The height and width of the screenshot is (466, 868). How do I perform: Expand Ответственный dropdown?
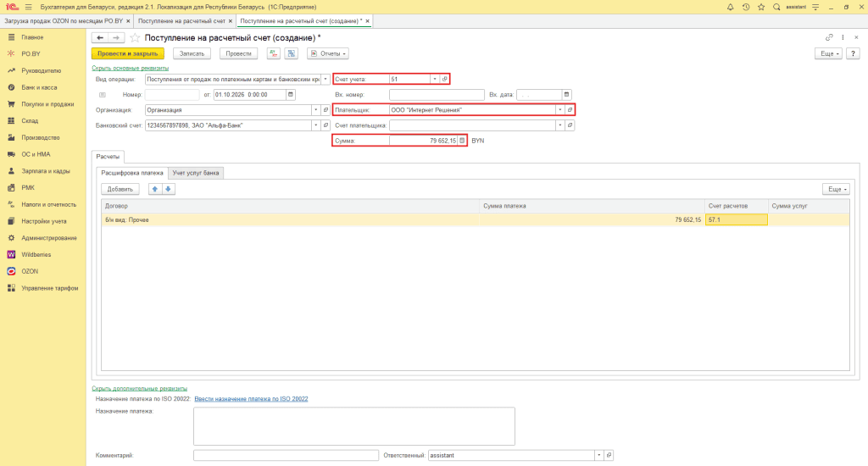tap(599, 456)
